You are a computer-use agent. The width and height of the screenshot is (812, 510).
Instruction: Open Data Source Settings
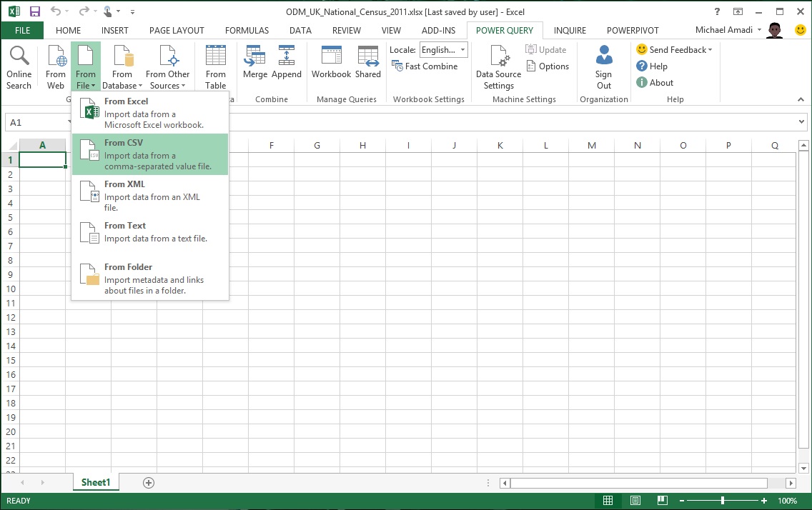pyautogui.click(x=498, y=67)
